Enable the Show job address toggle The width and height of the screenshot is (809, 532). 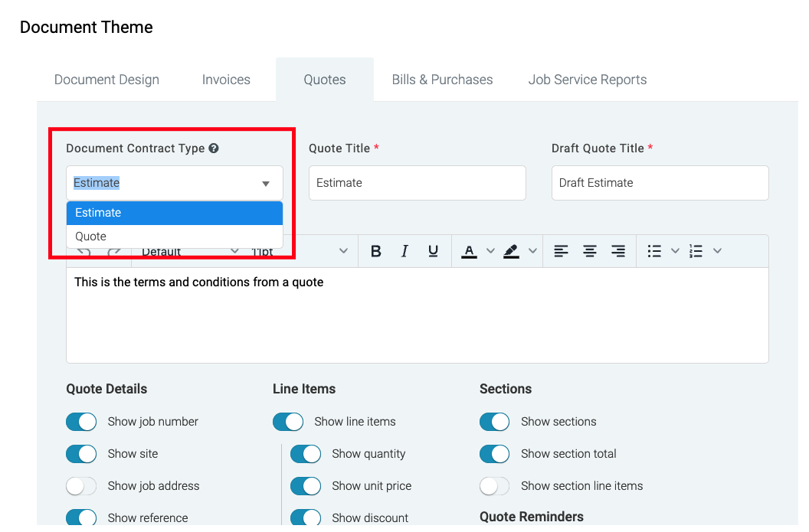pyautogui.click(x=81, y=486)
